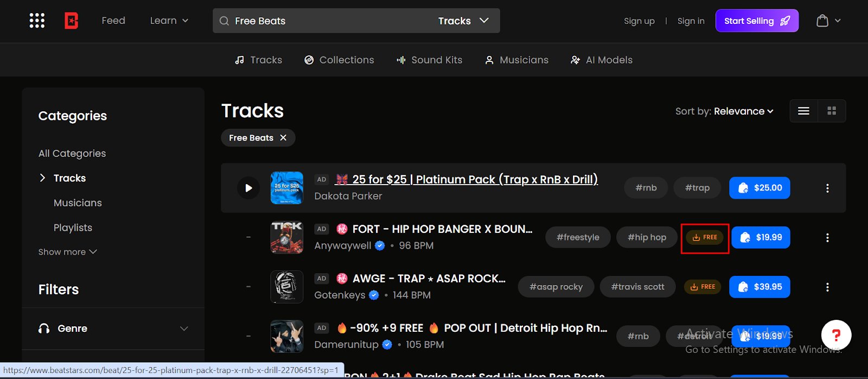The width and height of the screenshot is (868, 379).
Task: Click the headphones Genre icon
Action: tap(44, 329)
